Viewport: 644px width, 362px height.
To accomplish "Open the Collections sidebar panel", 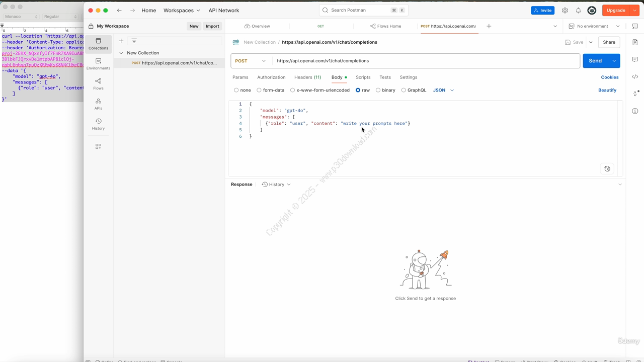I will point(98,44).
